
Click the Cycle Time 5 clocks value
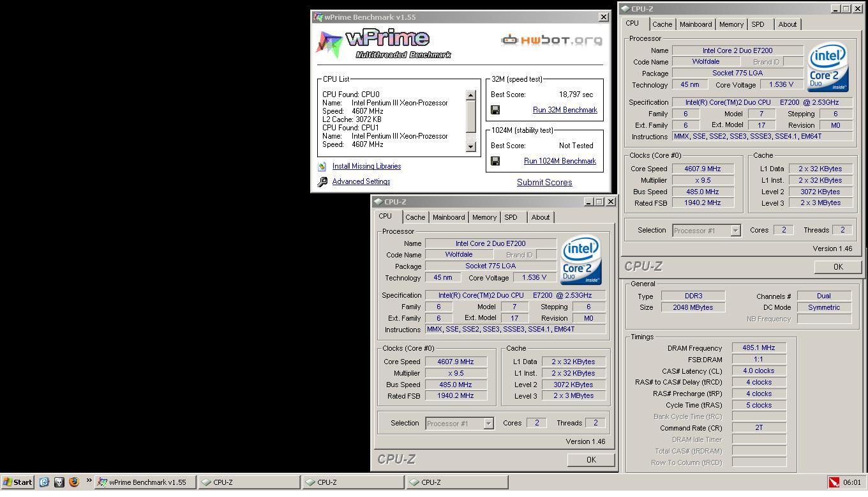coord(759,406)
